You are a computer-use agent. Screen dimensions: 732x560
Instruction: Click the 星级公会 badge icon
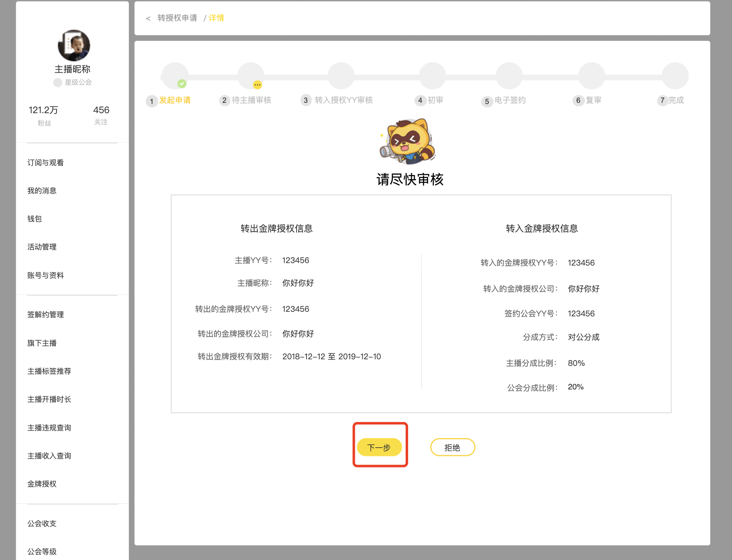[x=58, y=82]
